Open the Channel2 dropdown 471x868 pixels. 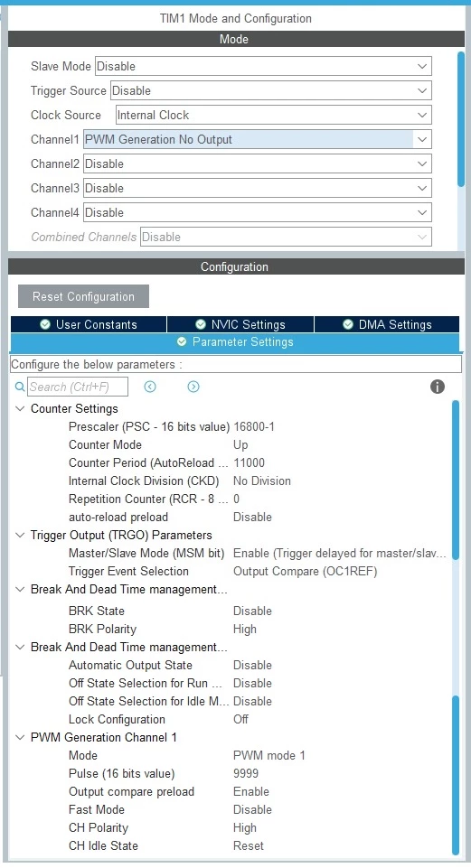coord(258,163)
